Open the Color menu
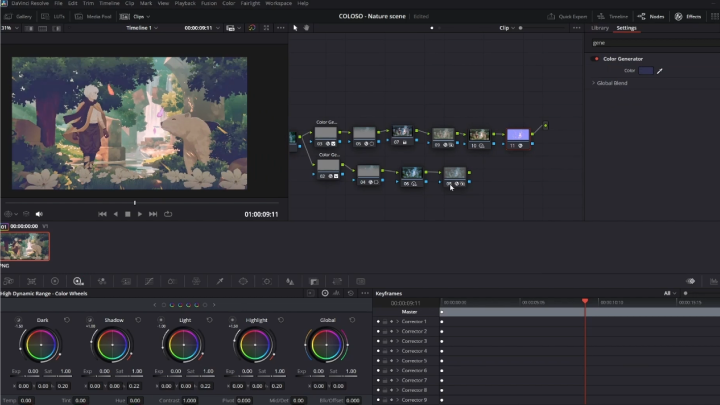The height and width of the screenshot is (405, 720). [228, 3]
